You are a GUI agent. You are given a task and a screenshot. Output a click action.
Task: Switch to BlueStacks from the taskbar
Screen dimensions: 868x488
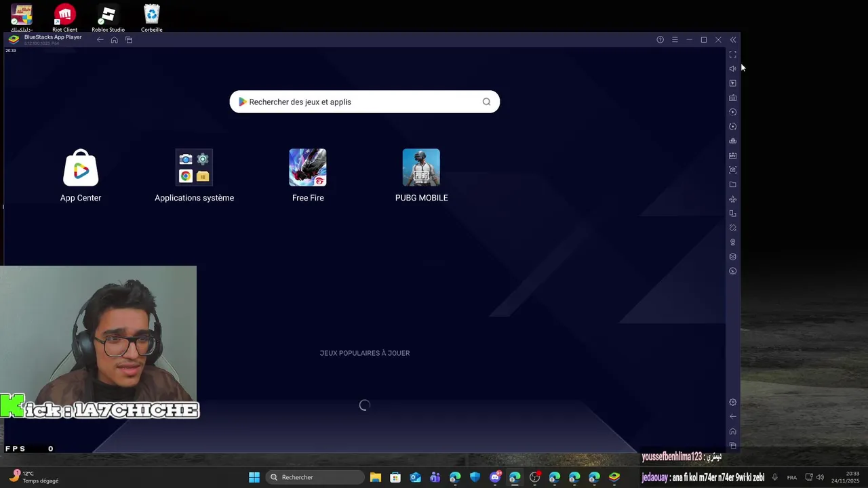click(x=614, y=477)
